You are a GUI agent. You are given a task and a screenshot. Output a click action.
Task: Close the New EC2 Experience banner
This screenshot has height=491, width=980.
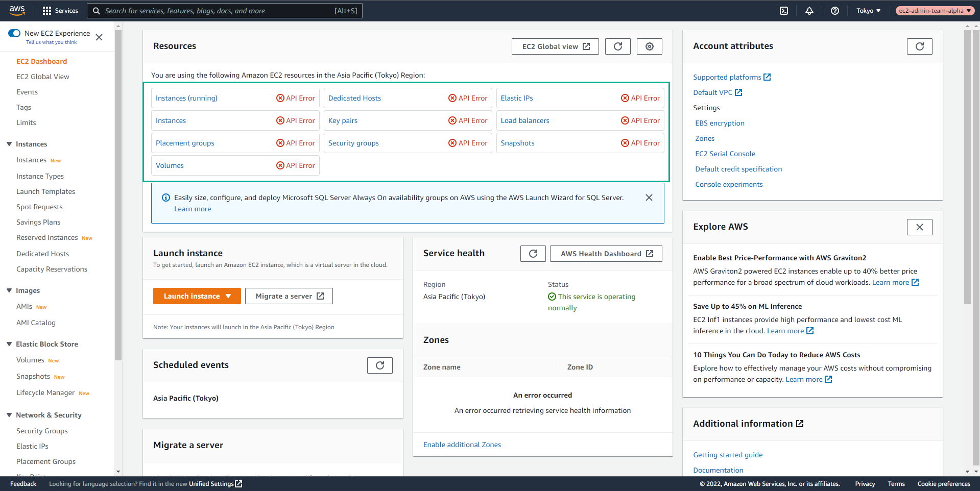click(99, 37)
